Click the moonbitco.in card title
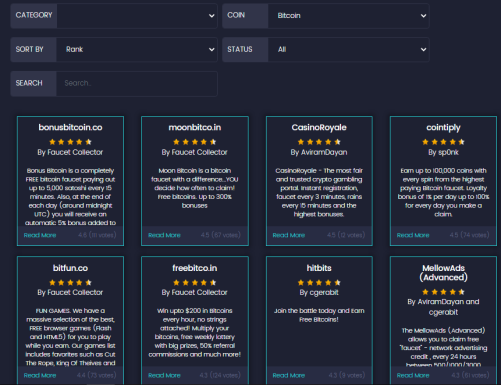The width and height of the screenshot is (501, 385). (195, 128)
